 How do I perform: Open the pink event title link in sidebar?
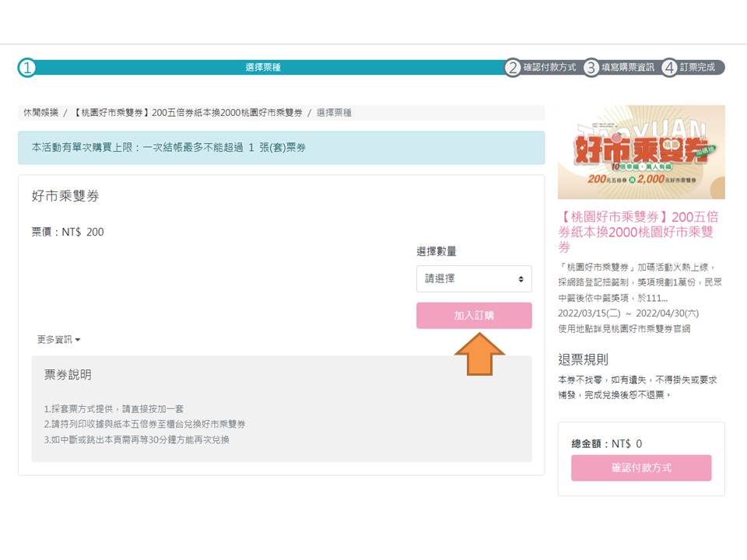pyautogui.click(x=638, y=232)
